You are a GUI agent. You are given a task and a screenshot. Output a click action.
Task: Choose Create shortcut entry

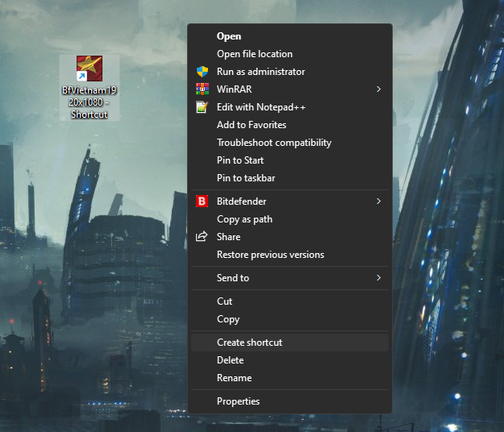[x=249, y=343]
